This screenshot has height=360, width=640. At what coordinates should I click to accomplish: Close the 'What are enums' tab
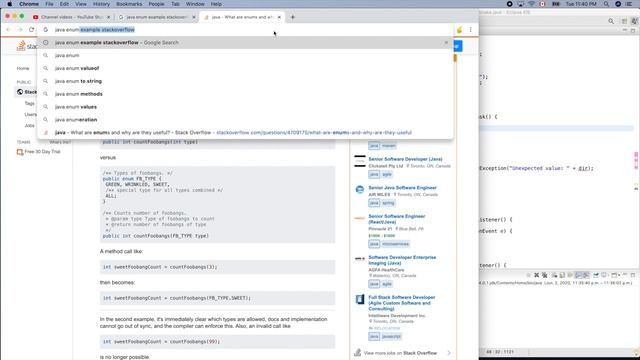click(279, 17)
